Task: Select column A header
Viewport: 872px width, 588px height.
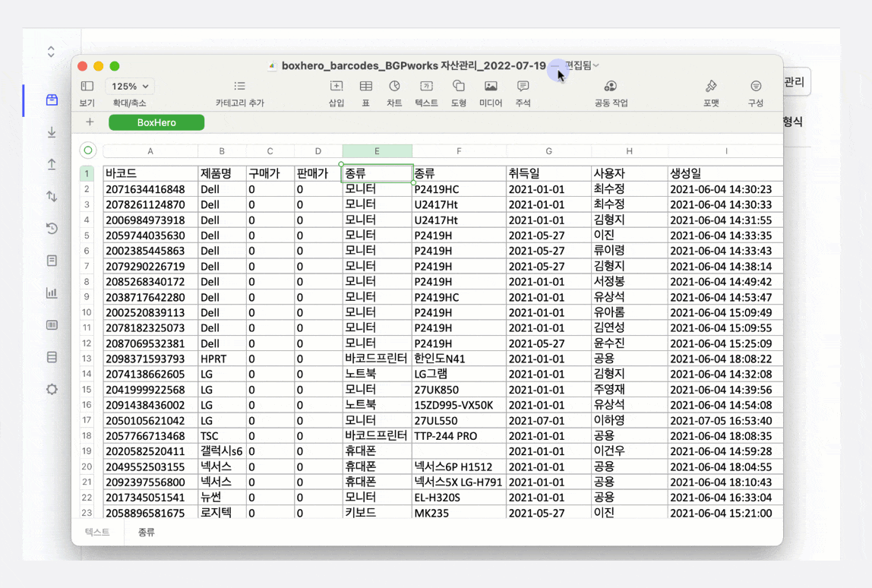Action: (x=150, y=150)
